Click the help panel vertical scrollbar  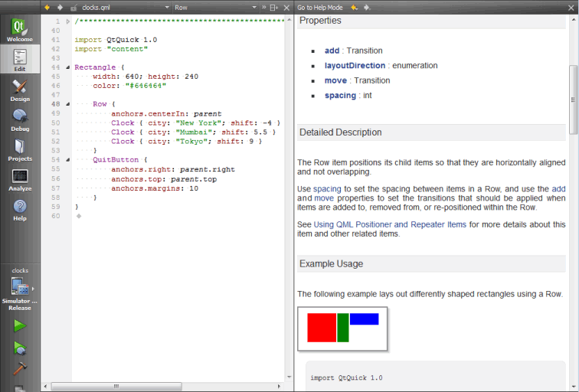tap(574, 100)
